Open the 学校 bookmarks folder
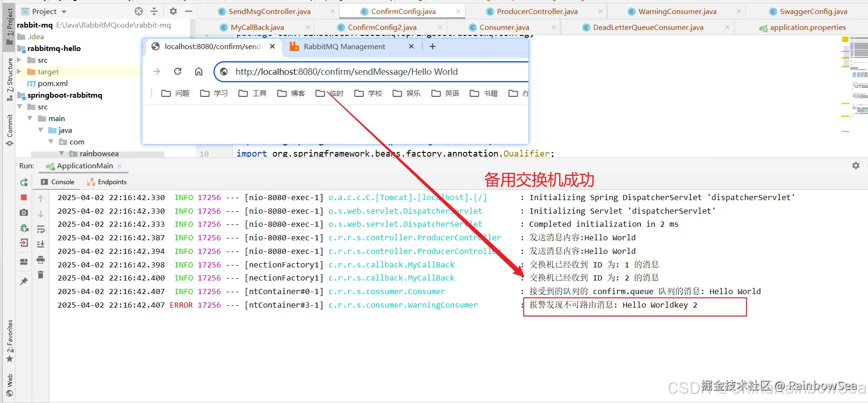 click(368, 94)
